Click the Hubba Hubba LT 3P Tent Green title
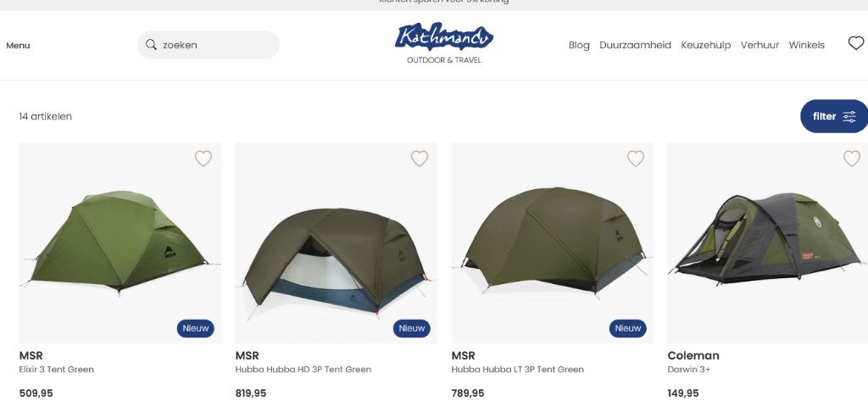This screenshot has width=868, height=413. tap(517, 369)
